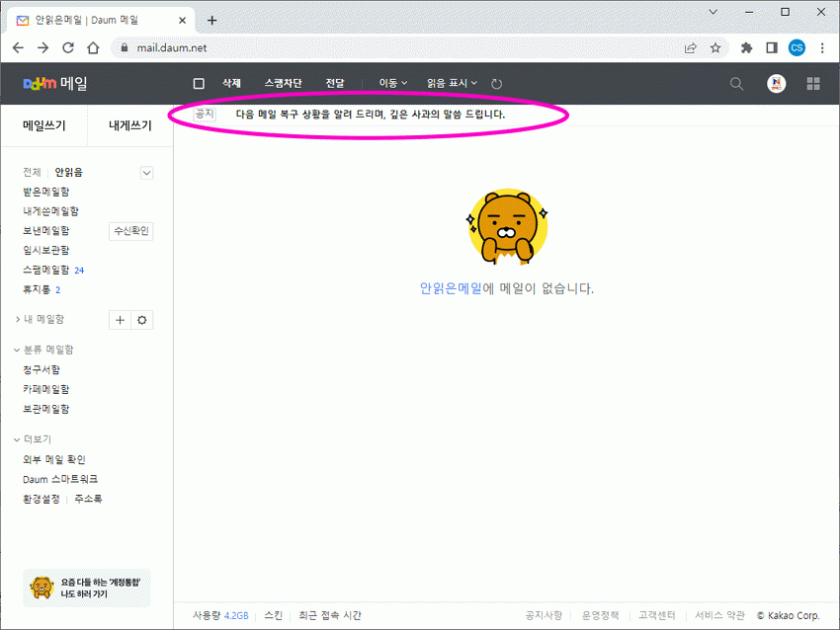Screen dimensions: 840x630
Task: Reload the page in browser
Action: tap(68, 47)
